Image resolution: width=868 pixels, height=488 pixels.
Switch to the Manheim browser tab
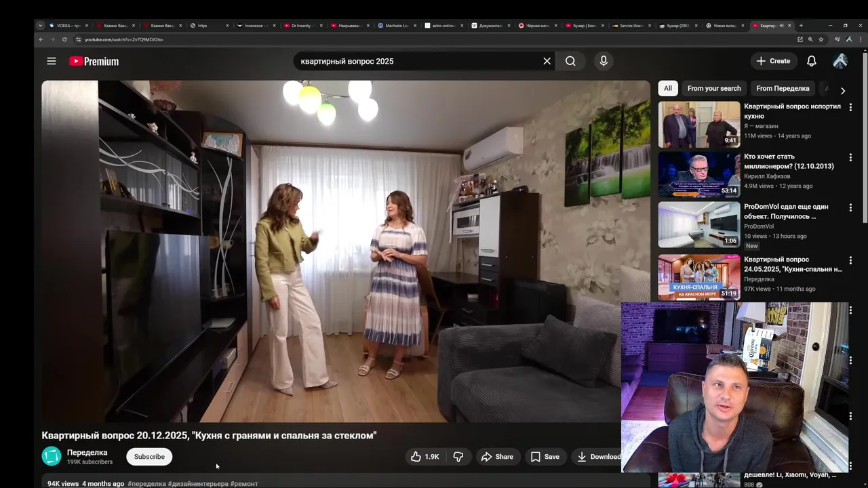coord(397,26)
